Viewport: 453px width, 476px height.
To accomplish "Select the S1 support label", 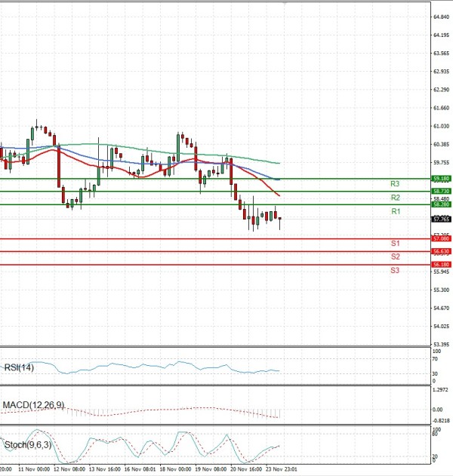I will (395, 244).
